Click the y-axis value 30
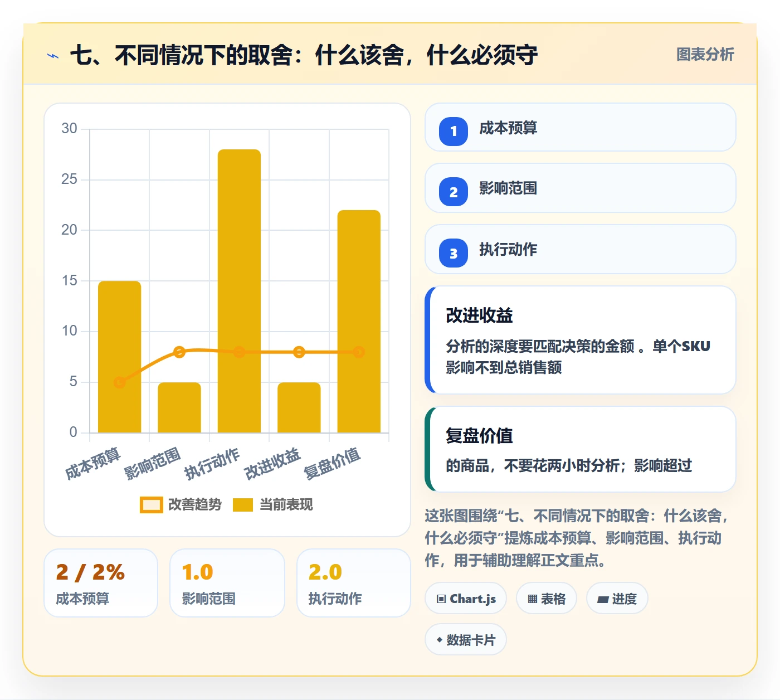 [70, 129]
